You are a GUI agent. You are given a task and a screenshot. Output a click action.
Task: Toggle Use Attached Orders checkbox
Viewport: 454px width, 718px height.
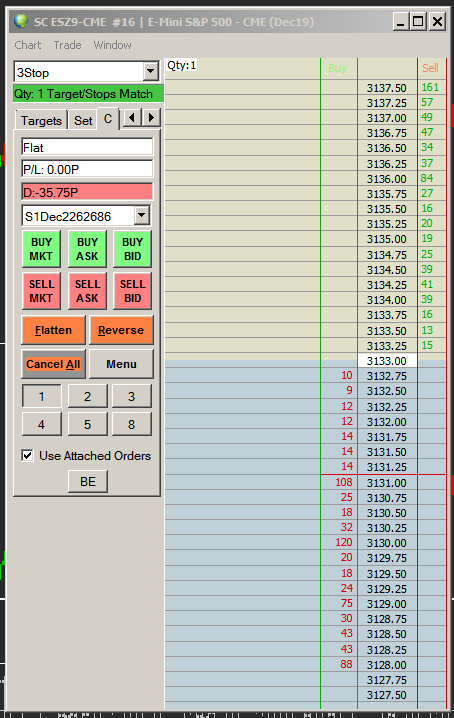(27, 456)
